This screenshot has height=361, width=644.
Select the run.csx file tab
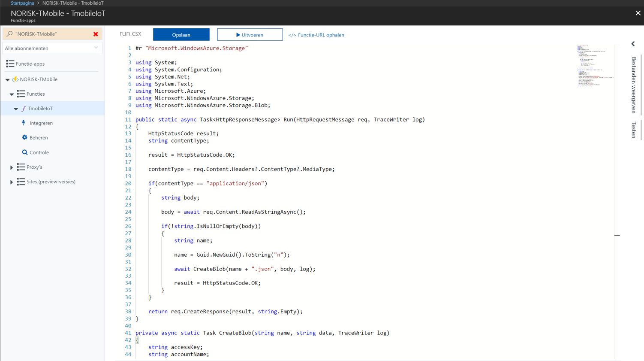click(x=130, y=33)
